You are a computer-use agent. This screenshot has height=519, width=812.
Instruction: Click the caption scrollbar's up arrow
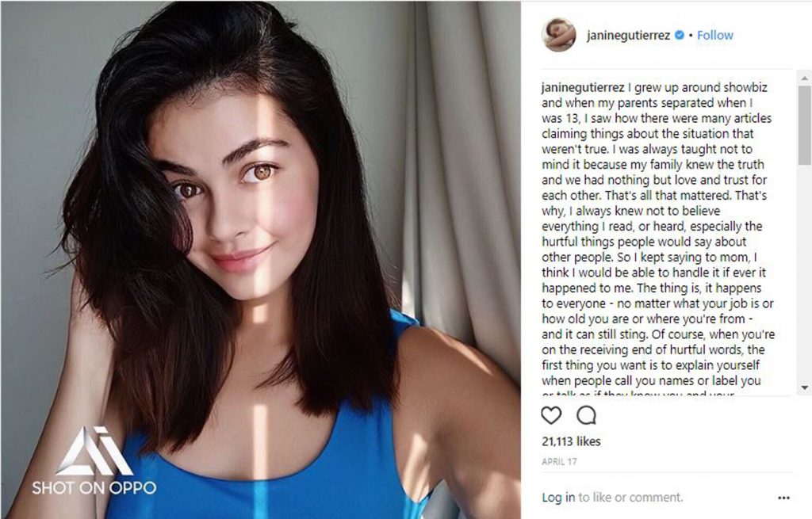pos(804,78)
